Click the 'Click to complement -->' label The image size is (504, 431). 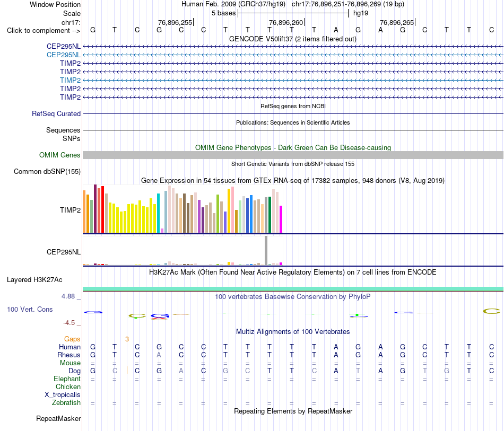coord(44,31)
